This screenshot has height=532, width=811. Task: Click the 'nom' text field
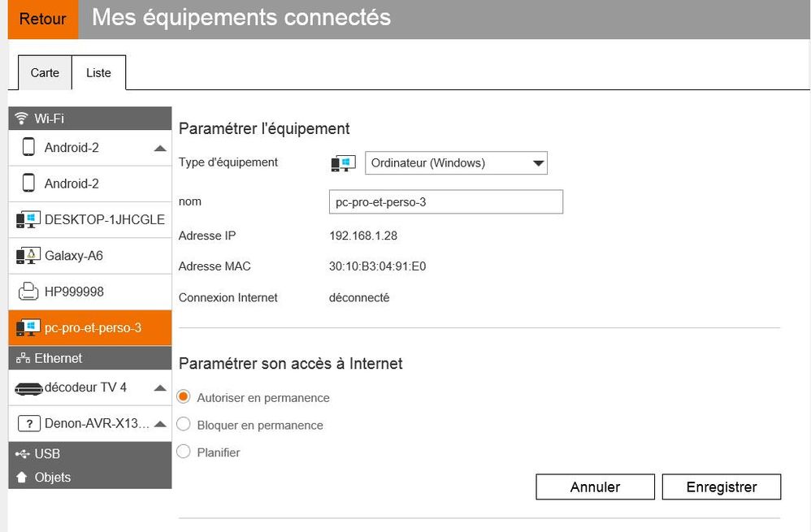pyautogui.click(x=445, y=202)
